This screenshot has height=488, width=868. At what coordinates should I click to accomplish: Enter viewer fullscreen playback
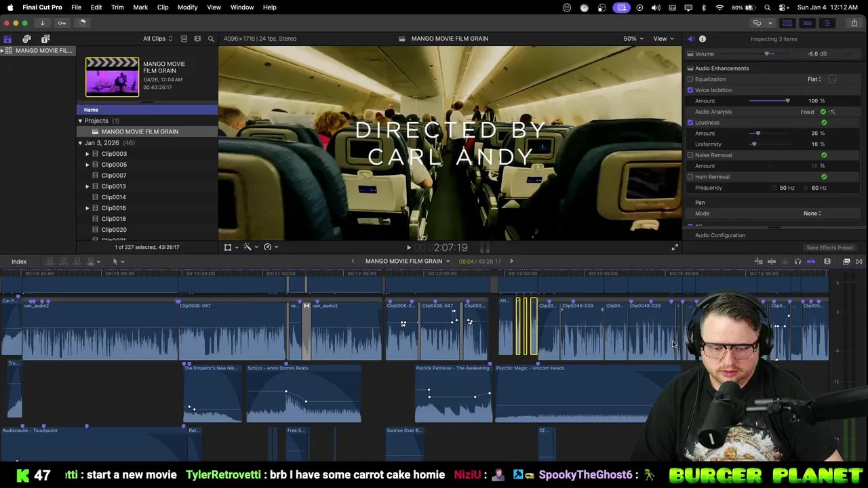pos(675,247)
